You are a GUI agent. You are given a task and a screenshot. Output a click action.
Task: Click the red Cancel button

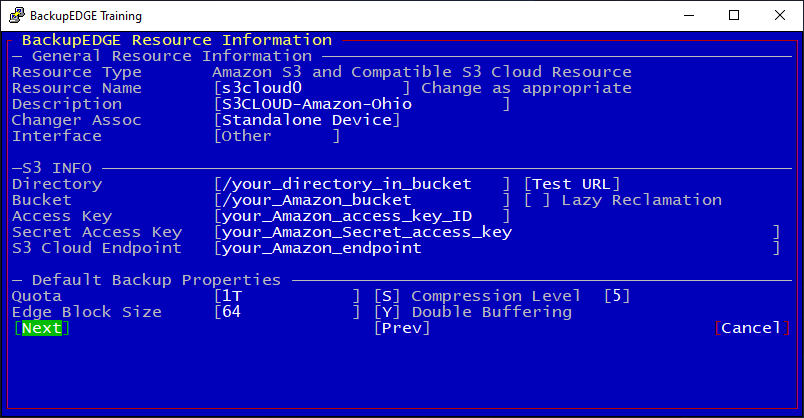[x=752, y=328]
